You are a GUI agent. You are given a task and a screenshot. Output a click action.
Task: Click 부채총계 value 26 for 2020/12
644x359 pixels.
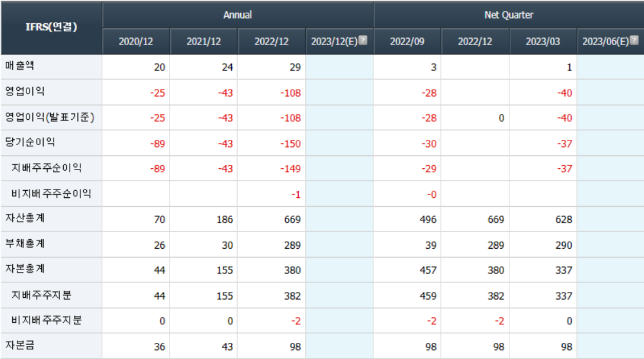click(x=159, y=246)
